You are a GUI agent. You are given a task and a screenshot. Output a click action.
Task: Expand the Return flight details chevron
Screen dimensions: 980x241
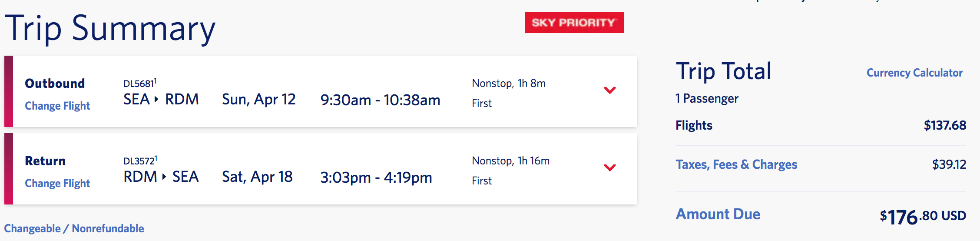pyautogui.click(x=610, y=167)
